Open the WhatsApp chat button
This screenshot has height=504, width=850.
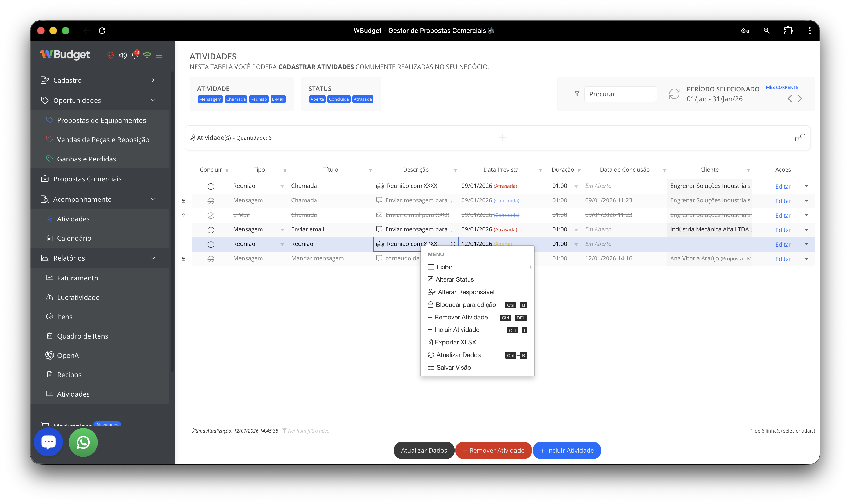pos(83,442)
